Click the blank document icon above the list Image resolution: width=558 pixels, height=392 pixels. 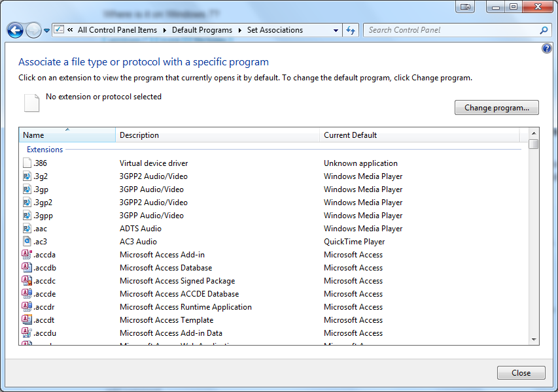click(x=30, y=102)
